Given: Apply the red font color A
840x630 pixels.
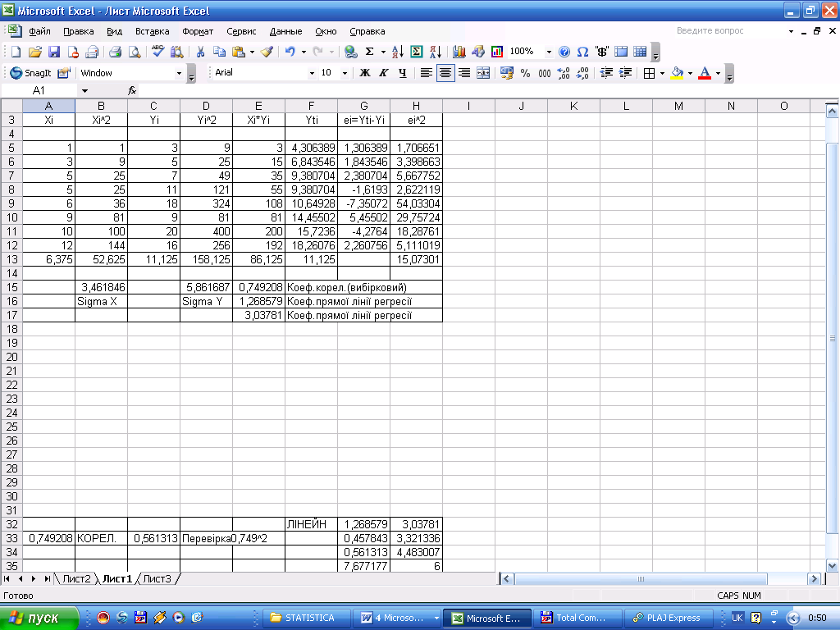Looking at the screenshot, I should click(705, 73).
